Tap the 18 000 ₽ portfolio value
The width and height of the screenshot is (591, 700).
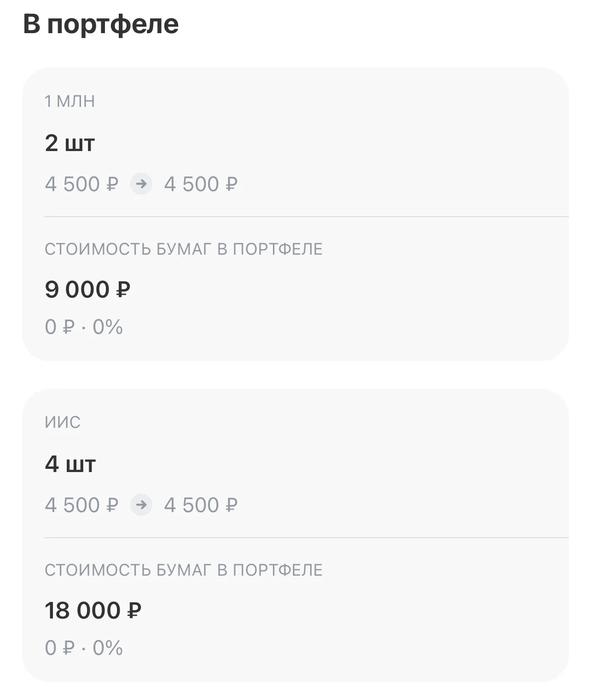click(x=93, y=611)
